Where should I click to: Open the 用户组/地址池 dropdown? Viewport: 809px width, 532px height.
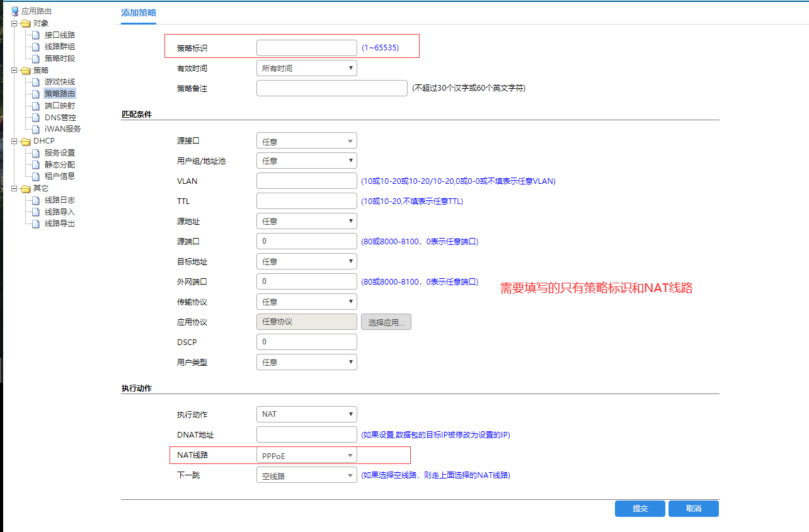pyautogui.click(x=307, y=161)
